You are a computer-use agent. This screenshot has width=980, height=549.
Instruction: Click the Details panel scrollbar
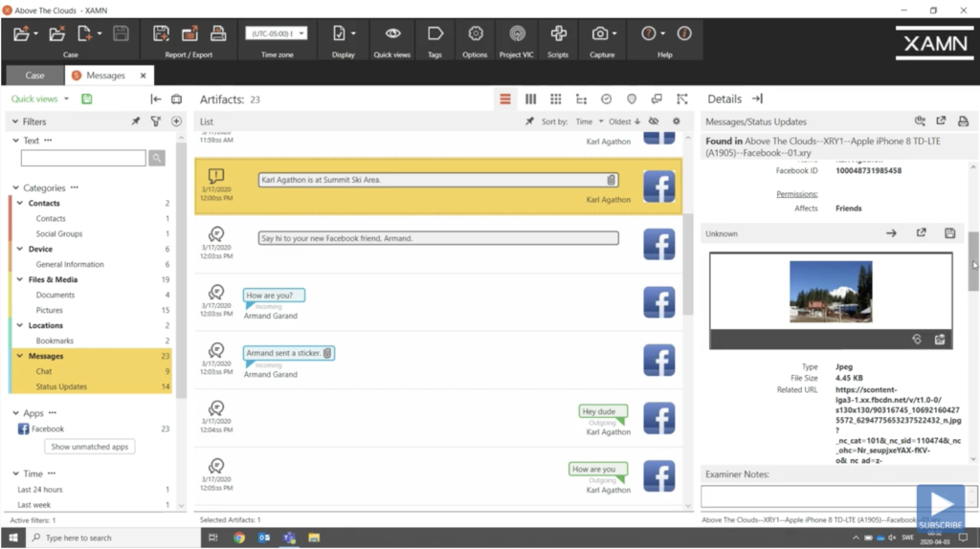[x=973, y=261]
